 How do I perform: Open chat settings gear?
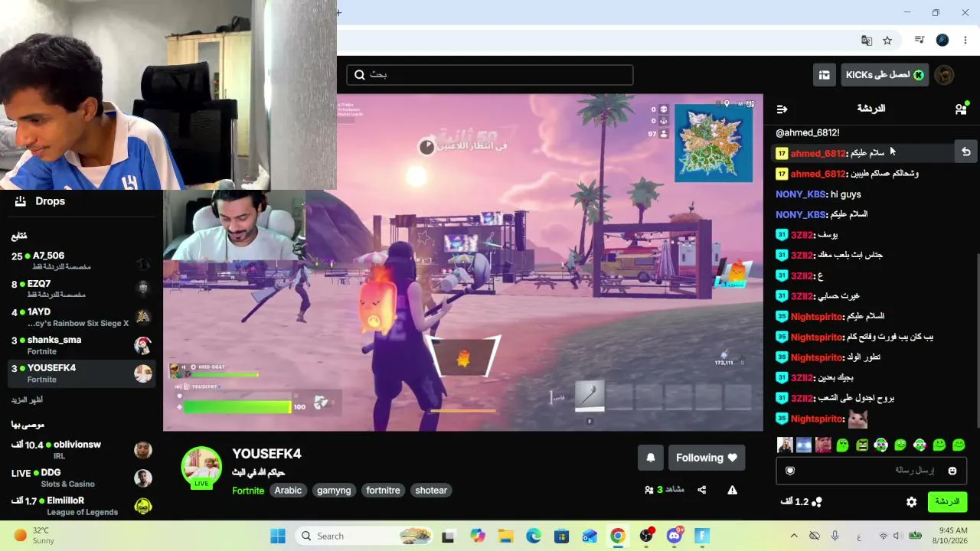912,502
